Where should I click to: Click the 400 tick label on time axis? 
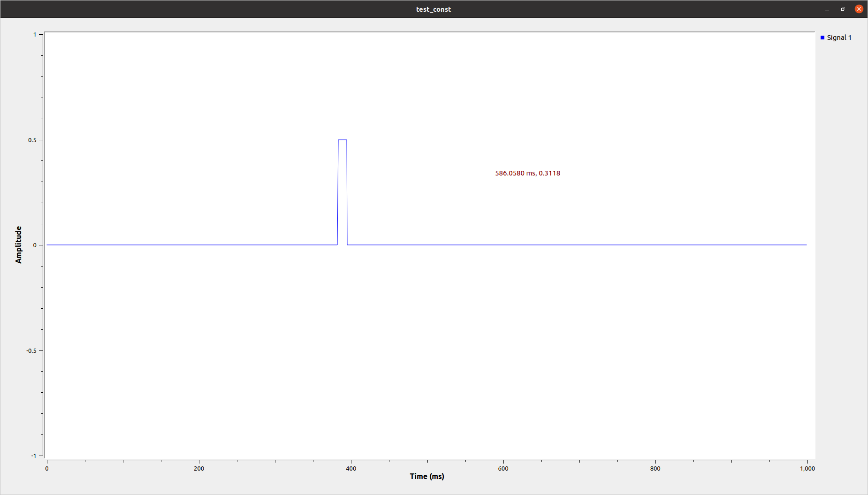tap(351, 468)
